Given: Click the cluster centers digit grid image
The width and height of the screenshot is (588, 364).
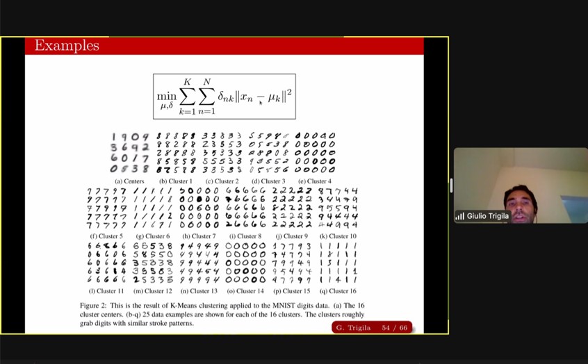Looking at the screenshot, I should (x=129, y=153).
